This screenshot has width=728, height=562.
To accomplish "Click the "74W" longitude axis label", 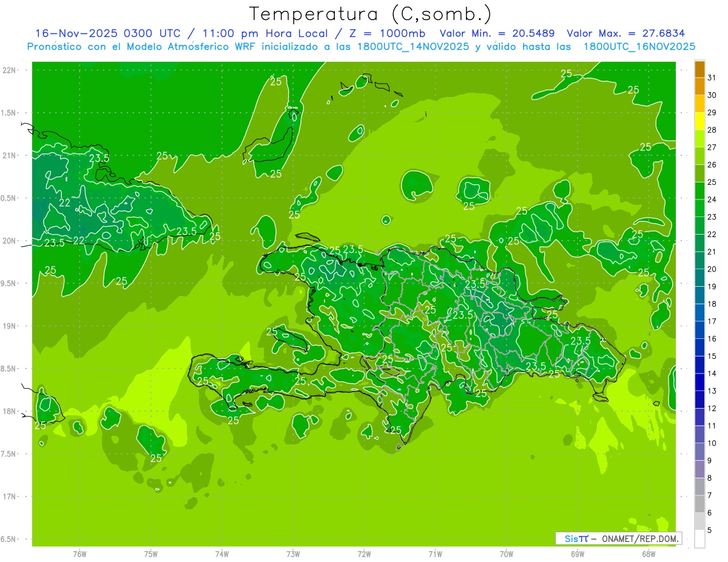I will 222,554.
